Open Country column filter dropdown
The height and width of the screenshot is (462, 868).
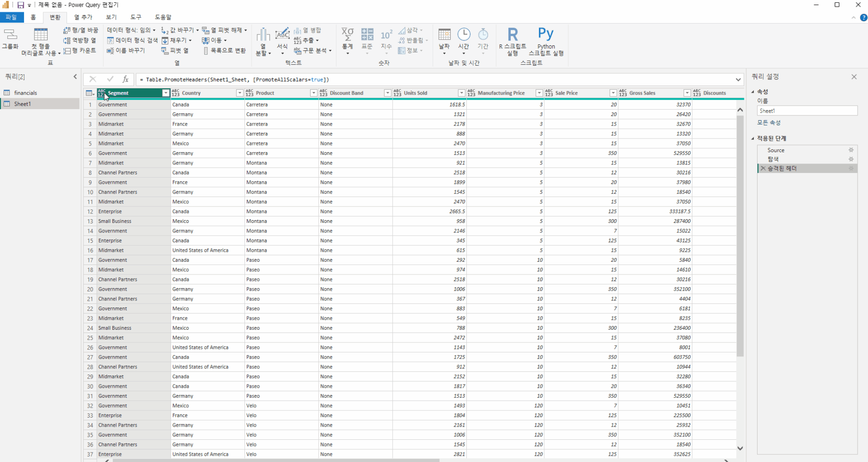pos(240,93)
